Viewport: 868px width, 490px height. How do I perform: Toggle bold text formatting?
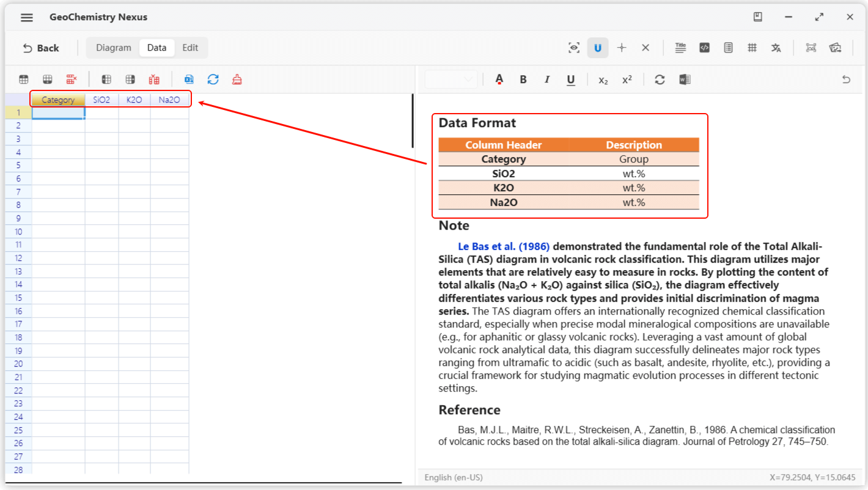523,79
